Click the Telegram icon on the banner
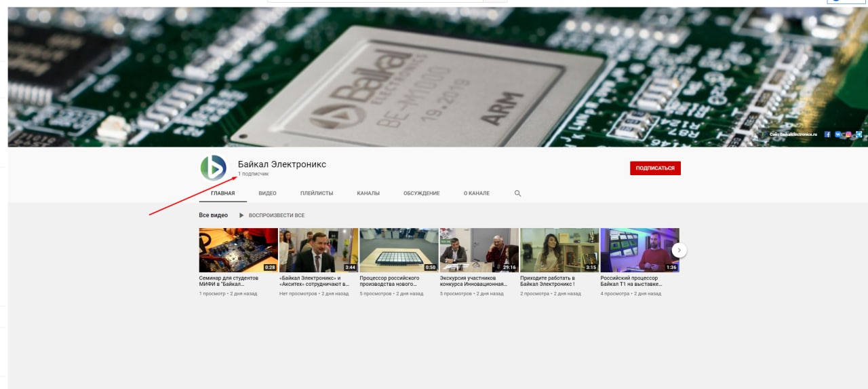The width and height of the screenshot is (868, 389). click(859, 134)
